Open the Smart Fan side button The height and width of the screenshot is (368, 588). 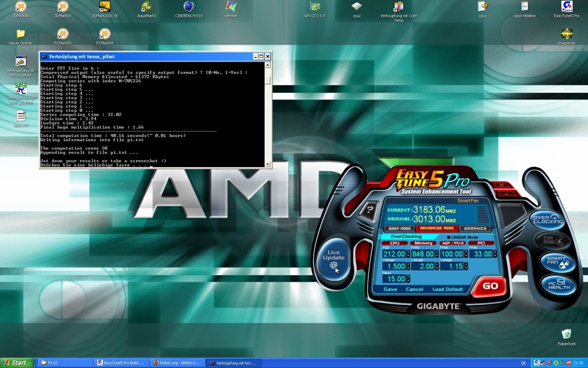tap(557, 262)
